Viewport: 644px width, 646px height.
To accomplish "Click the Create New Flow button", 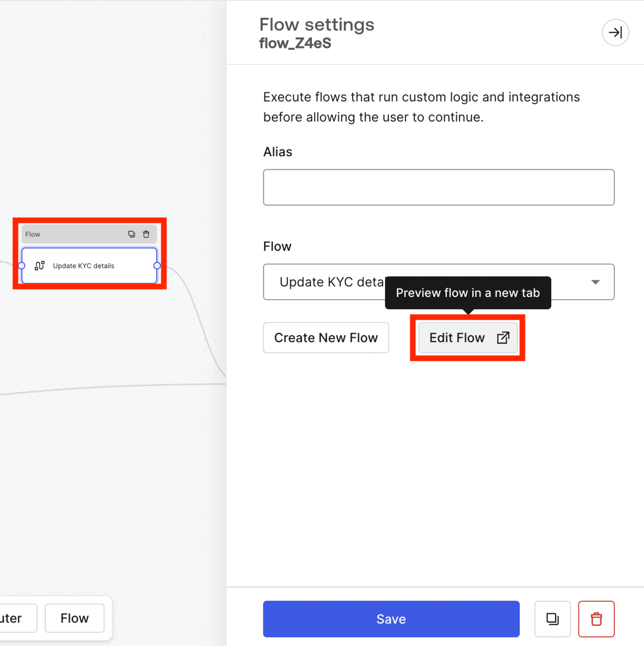I will [x=326, y=338].
